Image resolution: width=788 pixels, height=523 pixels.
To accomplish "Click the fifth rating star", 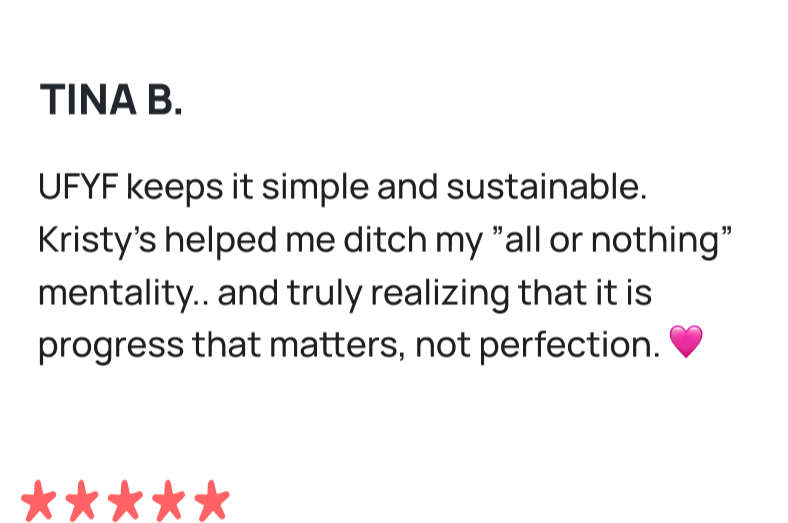I will [212, 500].
